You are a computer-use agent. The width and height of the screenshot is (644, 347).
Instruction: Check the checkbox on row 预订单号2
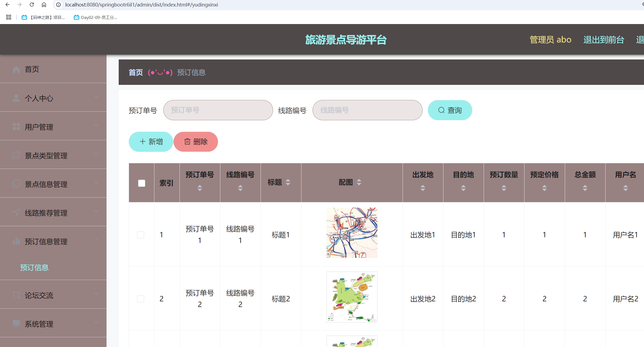click(141, 299)
